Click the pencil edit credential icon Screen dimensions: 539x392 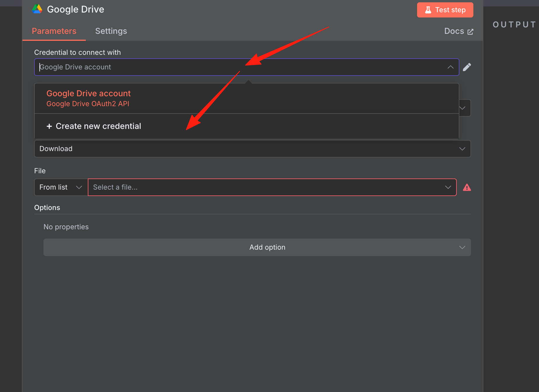tap(467, 67)
